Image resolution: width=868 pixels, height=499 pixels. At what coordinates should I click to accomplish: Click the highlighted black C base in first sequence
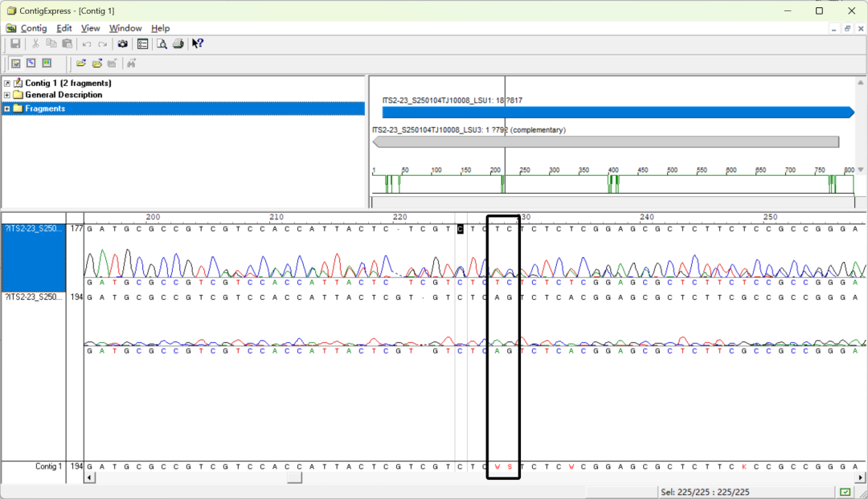(460, 229)
